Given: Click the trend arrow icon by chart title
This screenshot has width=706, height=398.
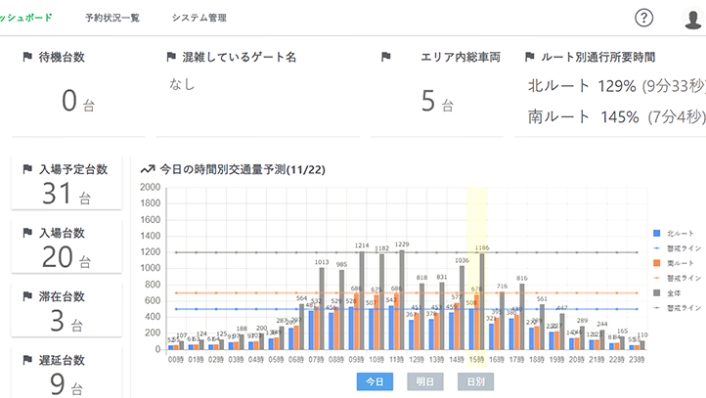Looking at the screenshot, I should [x=148, y=170].
